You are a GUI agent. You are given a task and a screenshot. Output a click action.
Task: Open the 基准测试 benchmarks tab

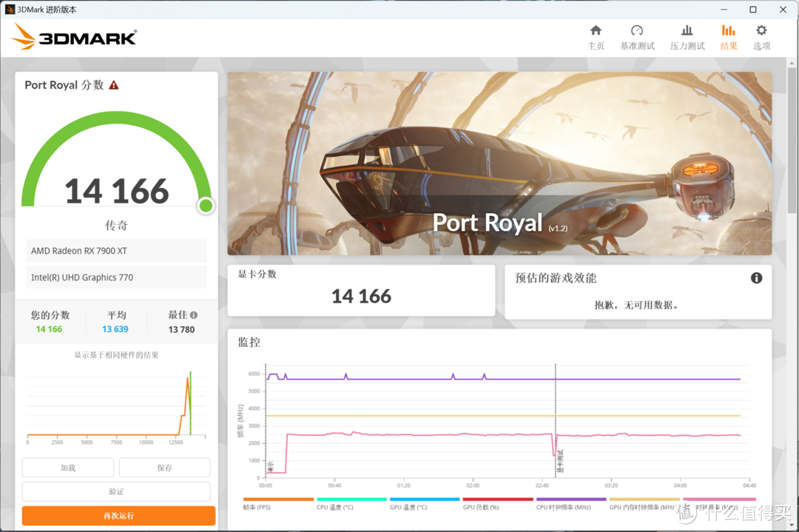637,38
